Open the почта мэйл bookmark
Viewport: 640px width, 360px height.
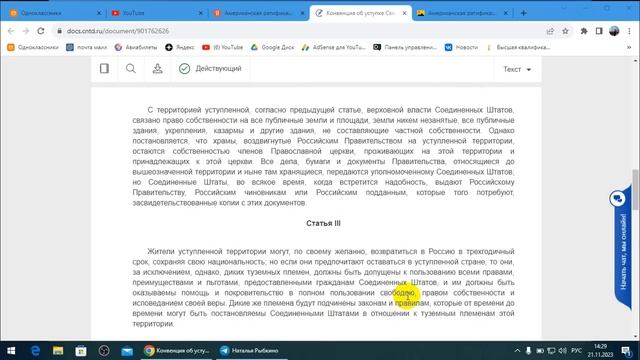click(x=87, y=47)
